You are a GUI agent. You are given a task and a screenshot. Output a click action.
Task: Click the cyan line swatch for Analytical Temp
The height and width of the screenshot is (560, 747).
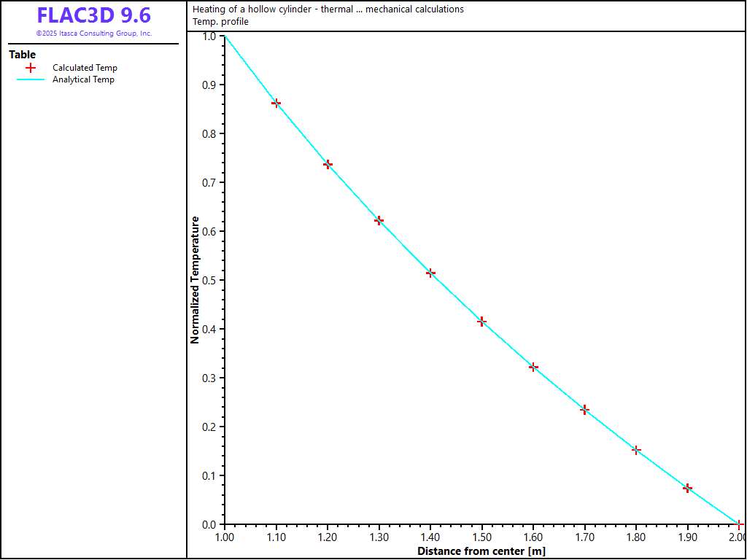pyautogui.click(x=31, y=79)
